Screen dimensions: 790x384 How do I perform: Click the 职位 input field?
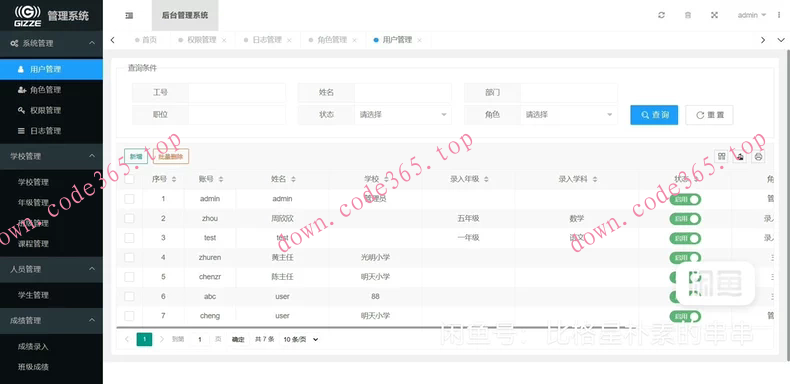tap(237, 115)
